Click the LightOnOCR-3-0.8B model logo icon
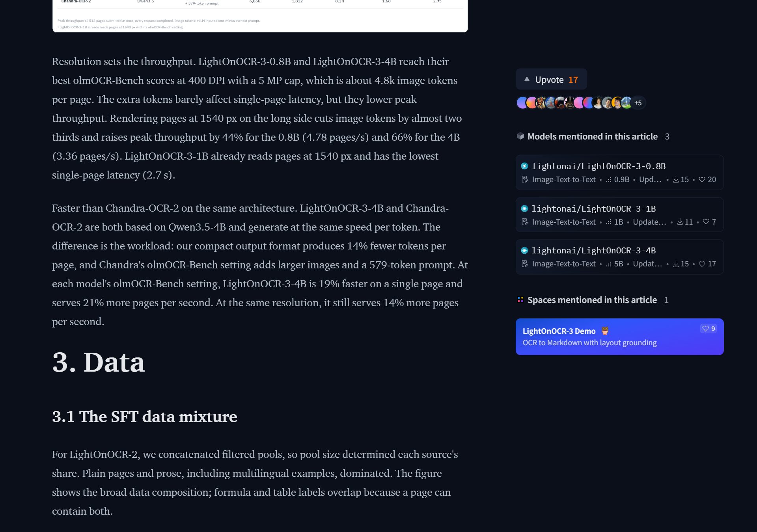 click(x=524, y=166)
